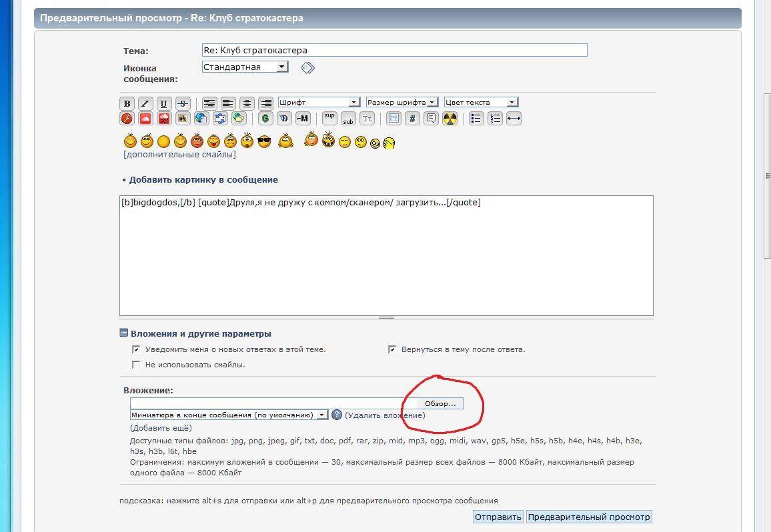Click the D toolbar button
The height and width of the screenshot is (532, 771).
283,119
